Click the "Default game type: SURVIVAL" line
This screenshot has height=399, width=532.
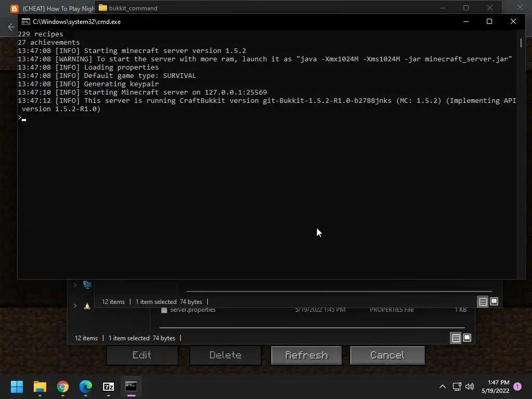click(x=107, y=76)
